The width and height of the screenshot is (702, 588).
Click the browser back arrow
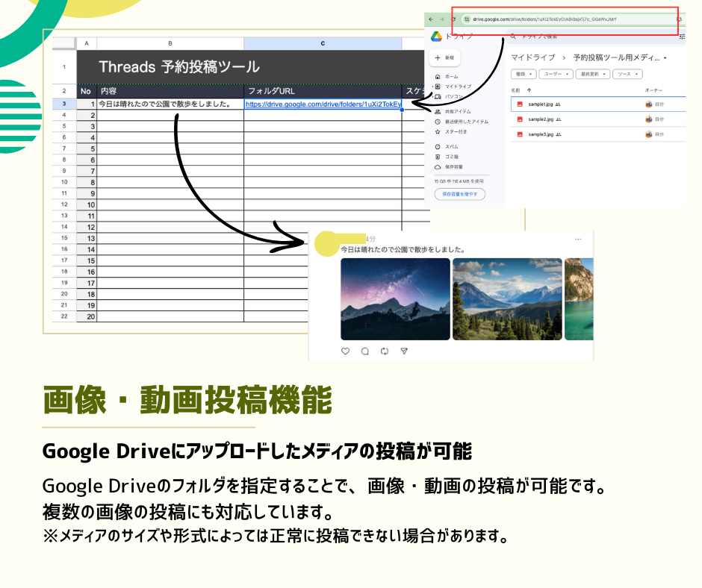431,19
